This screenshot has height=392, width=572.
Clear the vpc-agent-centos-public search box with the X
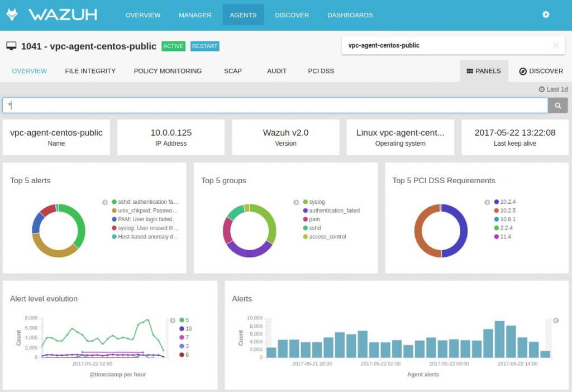click(x=556, y=45)
